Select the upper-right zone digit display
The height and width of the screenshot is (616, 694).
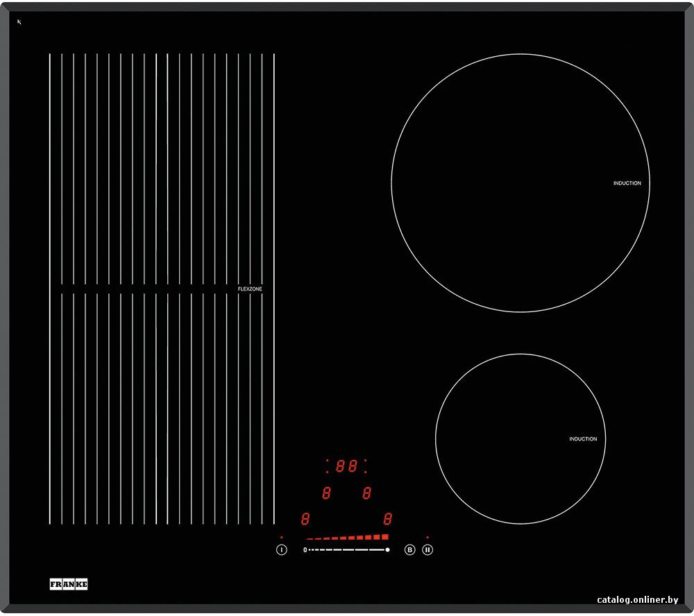(x=366, y=493)
